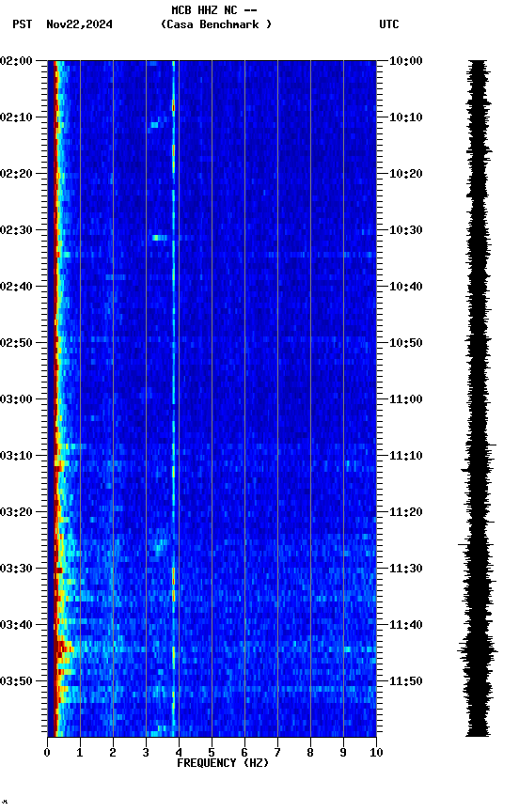Click the 'Nov22,2024' date label

(79, 24)
